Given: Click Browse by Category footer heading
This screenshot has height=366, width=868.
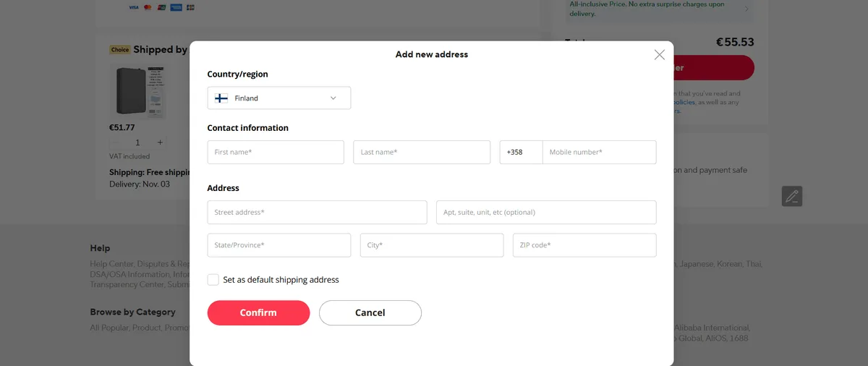Looking at the screenshot, I should pyautogui.click(x=133, y=312).
